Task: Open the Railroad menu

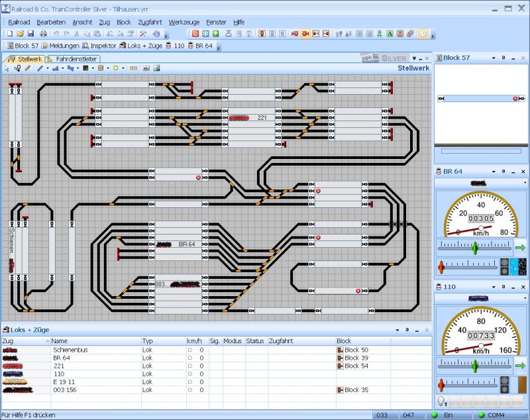Action: tap(19, 23)
